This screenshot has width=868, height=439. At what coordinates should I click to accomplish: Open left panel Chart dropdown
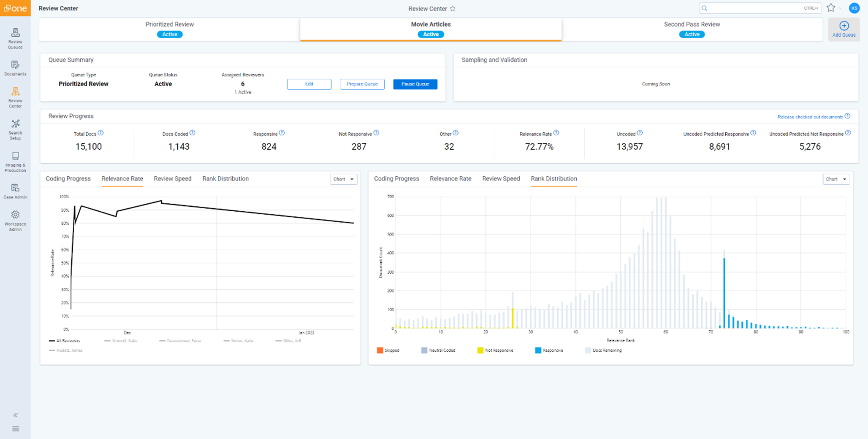343,179
